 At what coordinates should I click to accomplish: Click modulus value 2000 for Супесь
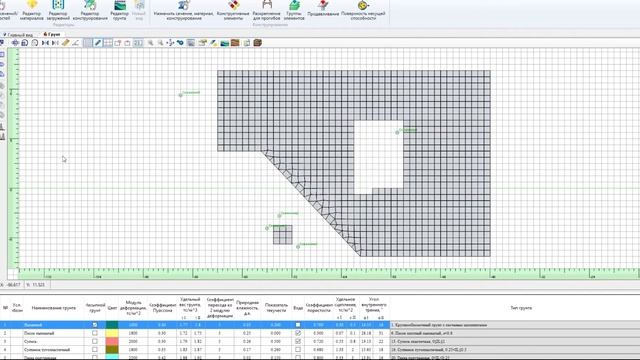coord(133,341)
